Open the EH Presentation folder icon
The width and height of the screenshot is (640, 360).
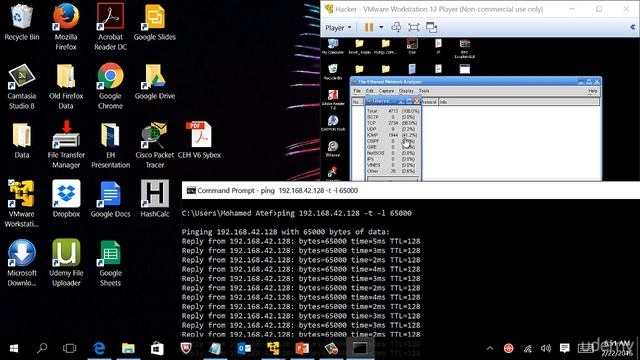point(110,146)
